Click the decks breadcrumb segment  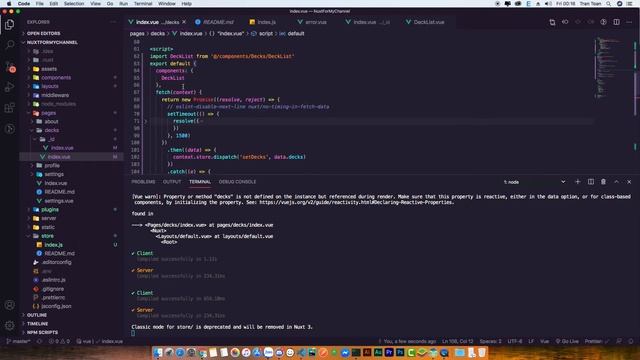click(158, 34)
